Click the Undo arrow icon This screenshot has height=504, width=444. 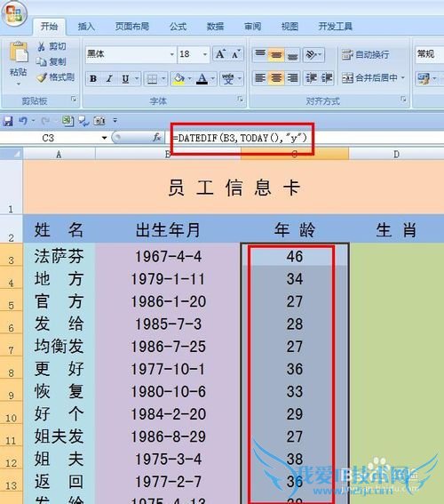pyautogui.click(x=23, y=121)
